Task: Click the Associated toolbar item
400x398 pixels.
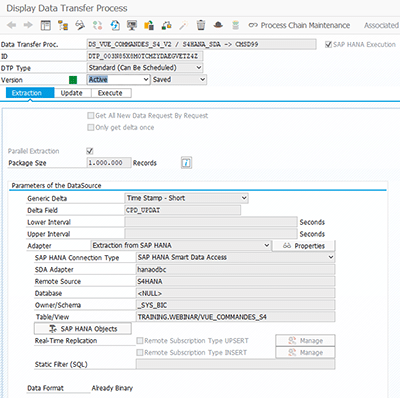Action: point(381,25)
